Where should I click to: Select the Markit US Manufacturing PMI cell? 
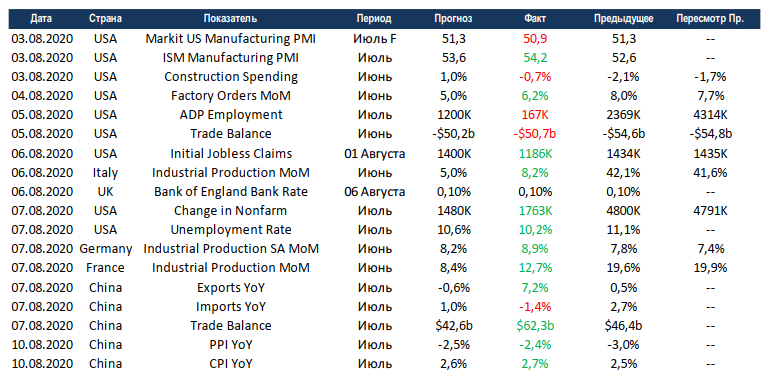pyautogui.click(x=230, y=39)
